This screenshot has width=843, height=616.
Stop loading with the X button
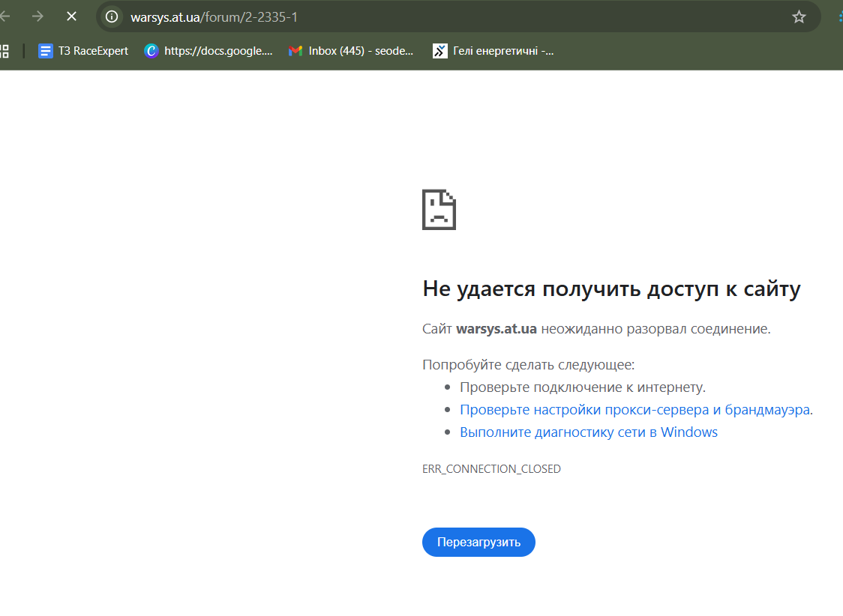pos(71,16)
